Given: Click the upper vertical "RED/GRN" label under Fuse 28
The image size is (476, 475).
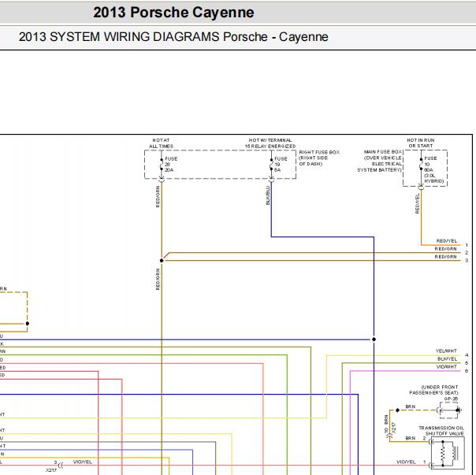Looking at the screenshot, I should 158,197.
